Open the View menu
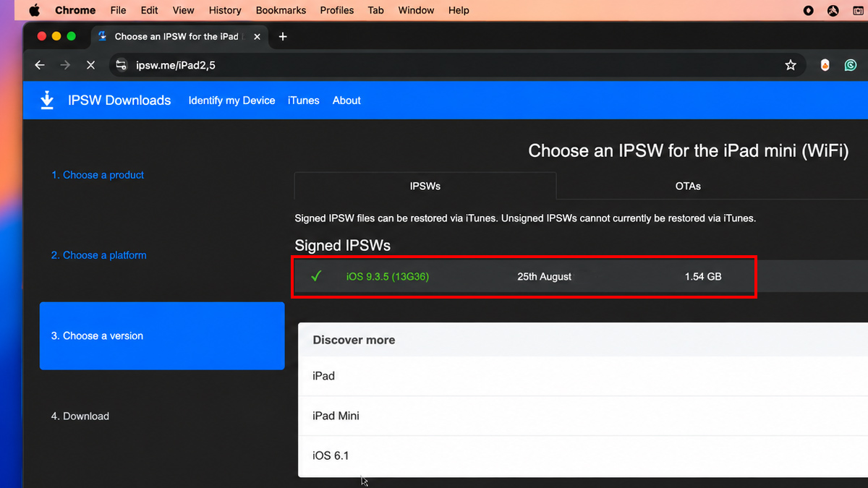This screenshot has width=868, height=488. click(x=184, y=10)
